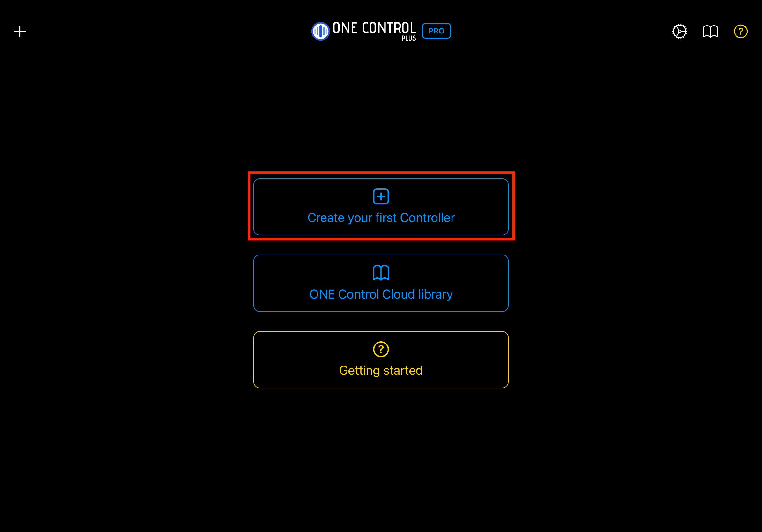The height and width of the screenshot is (532, 762).
Task: Click the question mark in Getting started
Action: (380, 349)
